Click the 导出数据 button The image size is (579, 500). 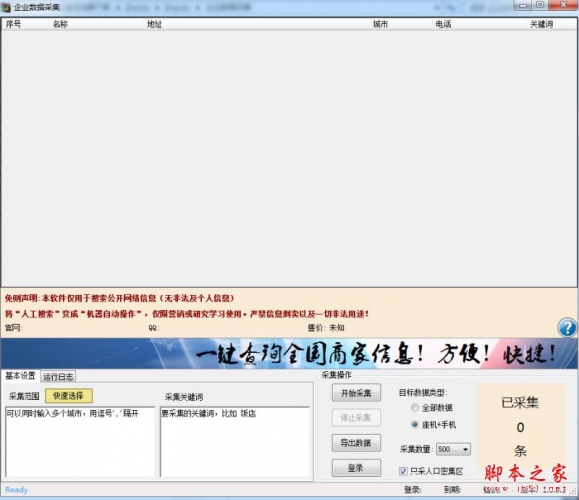(356, 442)
